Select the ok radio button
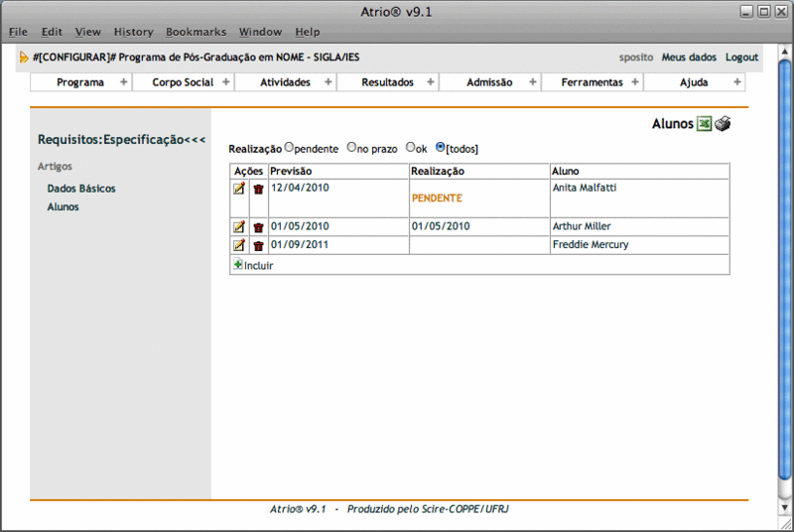This screenshot has width=794, height=532. point(410,147)
